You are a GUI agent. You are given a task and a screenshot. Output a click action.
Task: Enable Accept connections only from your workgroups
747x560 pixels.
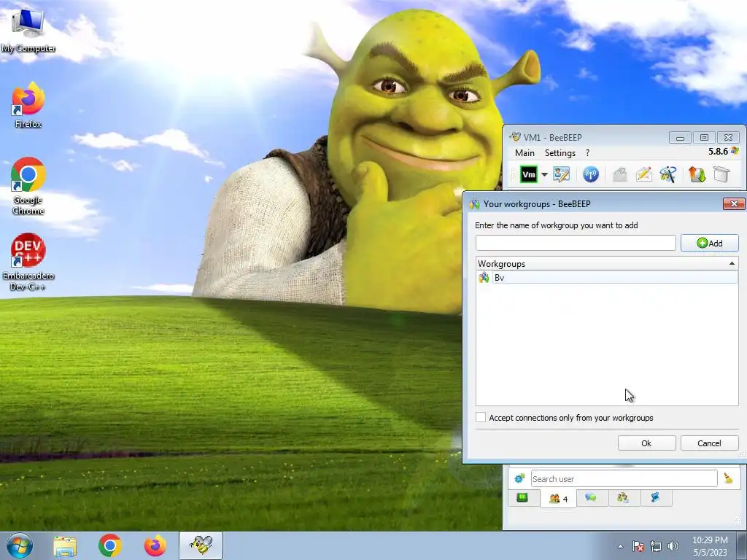click(481, 418)
